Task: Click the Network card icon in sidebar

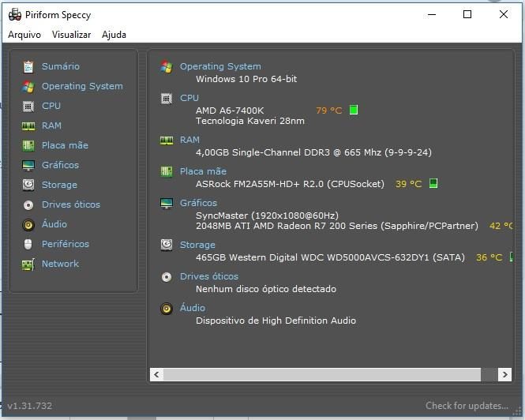Action: pos(28,264)
